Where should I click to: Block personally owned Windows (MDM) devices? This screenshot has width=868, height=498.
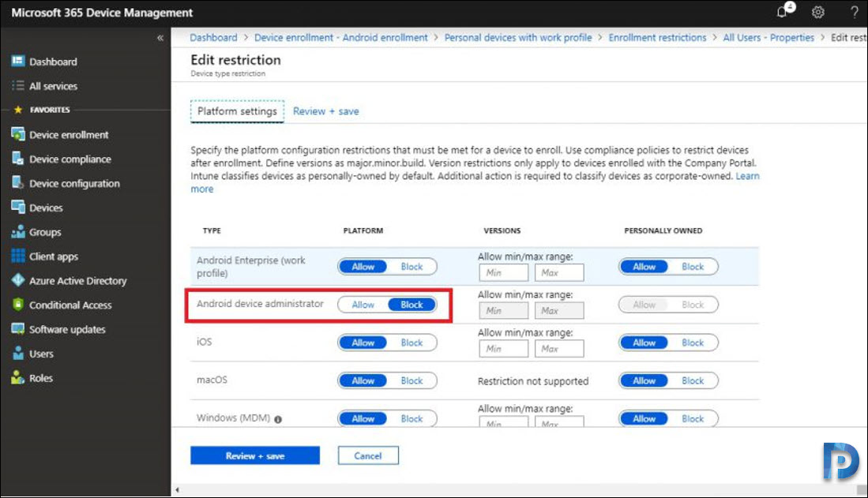coord(693,419)
